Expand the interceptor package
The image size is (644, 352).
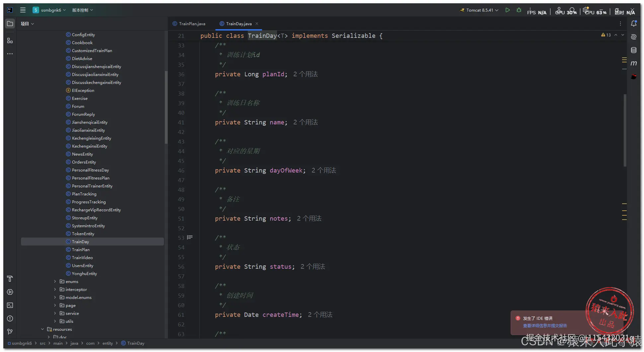(55, 289)
